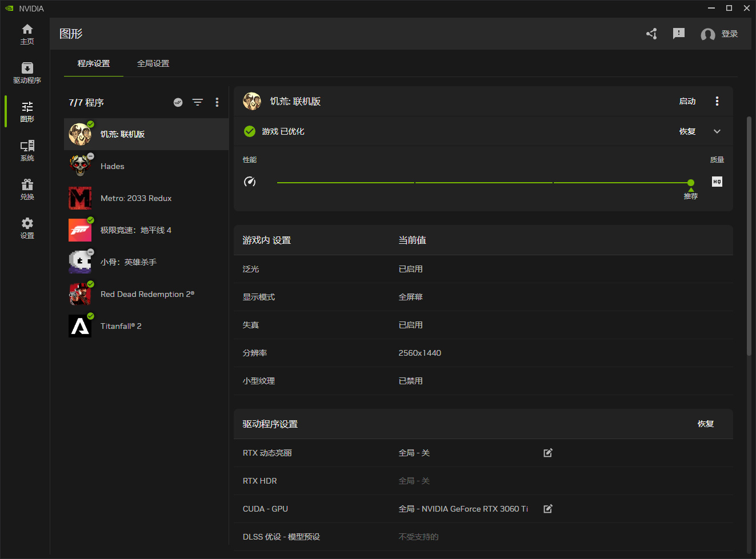Open the program list three-dot menu
Screen dimensions: 756x559
[x=217, y=102]
